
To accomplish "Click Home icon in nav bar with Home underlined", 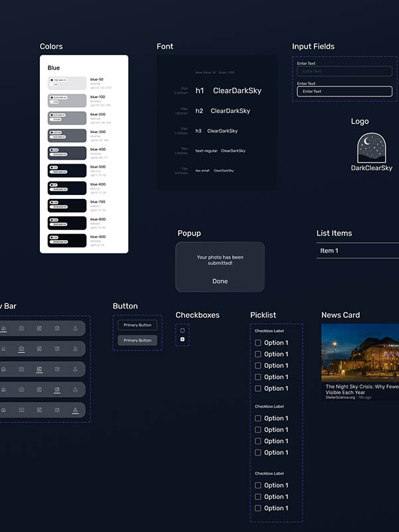I will (x=3, y=328).
